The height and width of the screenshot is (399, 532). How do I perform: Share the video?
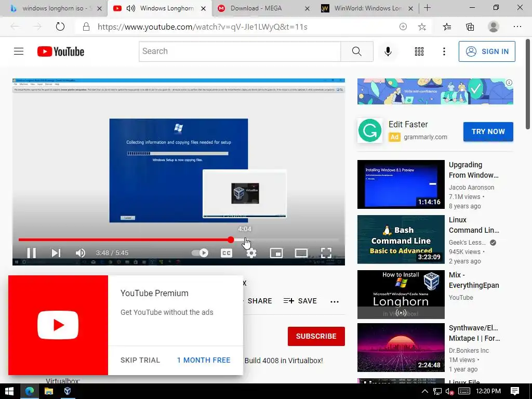tap(260, 301)
